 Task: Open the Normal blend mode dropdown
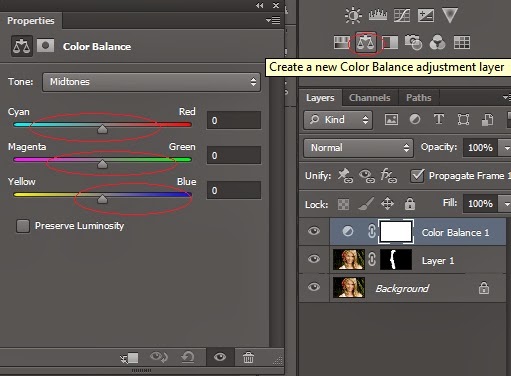tap(358, 148)
